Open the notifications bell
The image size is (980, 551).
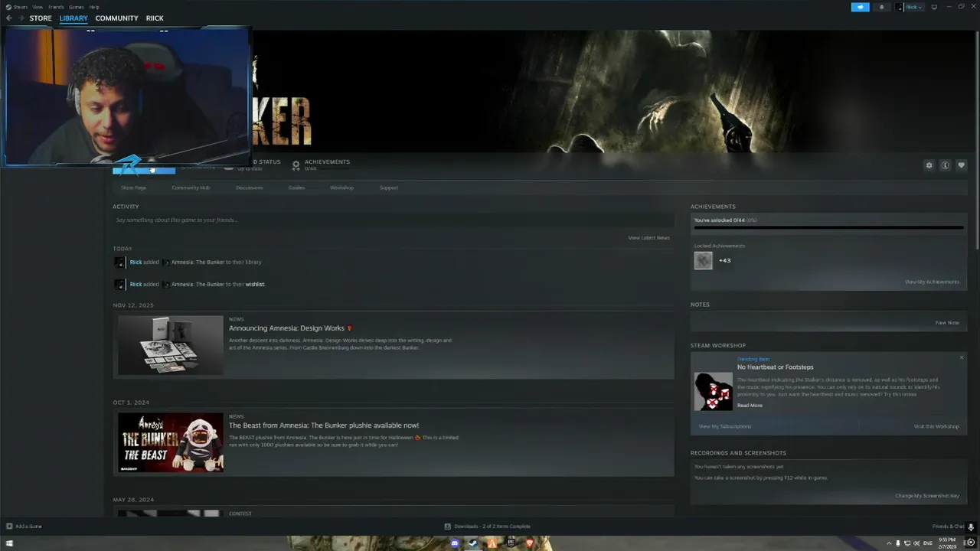pyautogui.click(x=881, y=7)
